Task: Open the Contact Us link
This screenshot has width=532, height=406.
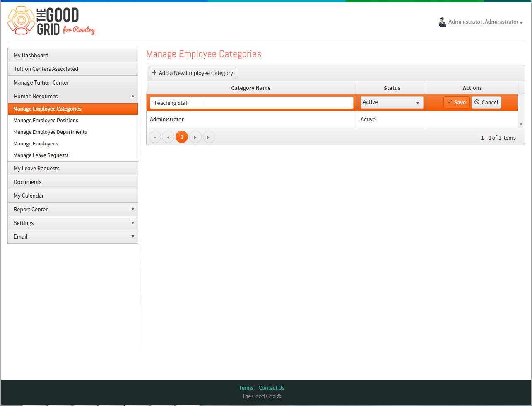Action: click(272, 388)
